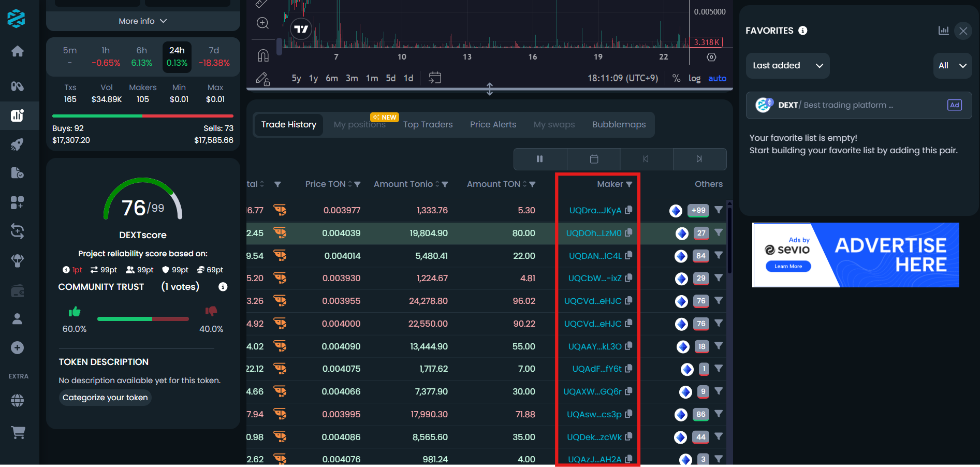Copy the UQDra...JKyA maker address

pos(628,210)
